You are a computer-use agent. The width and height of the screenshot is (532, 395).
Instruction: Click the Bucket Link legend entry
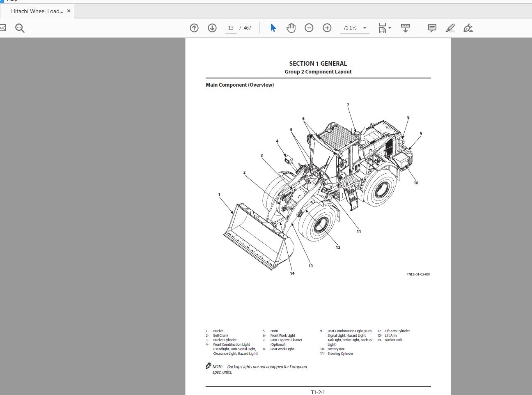pyautogui.click(x=390, y=340)
